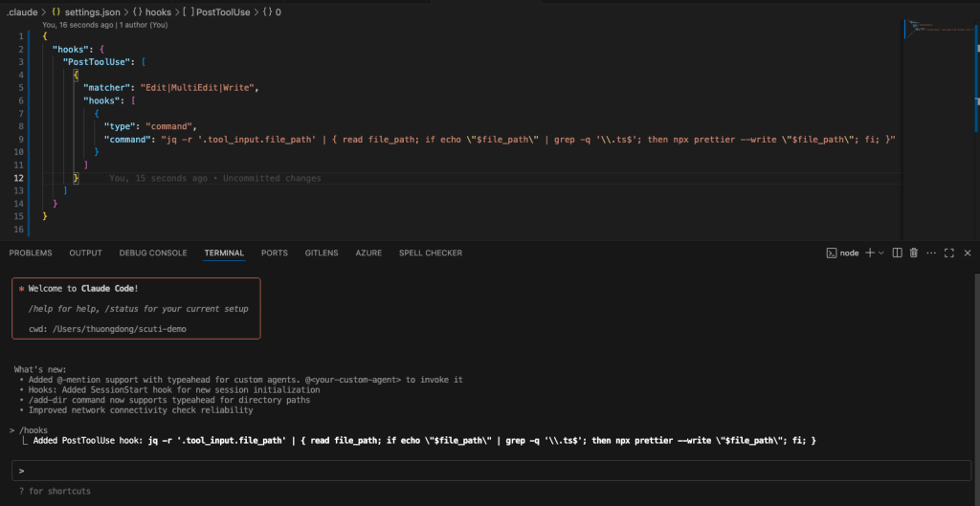Switch to the Debug Console tab

click(x=153, y=253)
